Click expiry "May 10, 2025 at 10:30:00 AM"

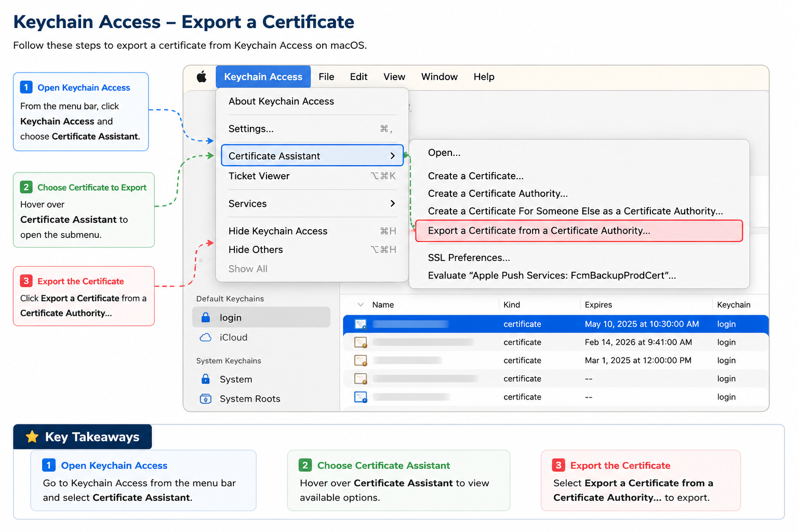(642, 324)
